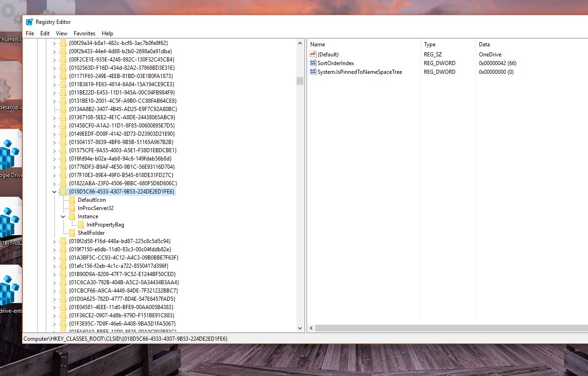The width and height of the screenshot is (588, 376).
Task: Click the System.IsPinnedToNameSpaceTree value icon
Action: (x=313, y=72)
